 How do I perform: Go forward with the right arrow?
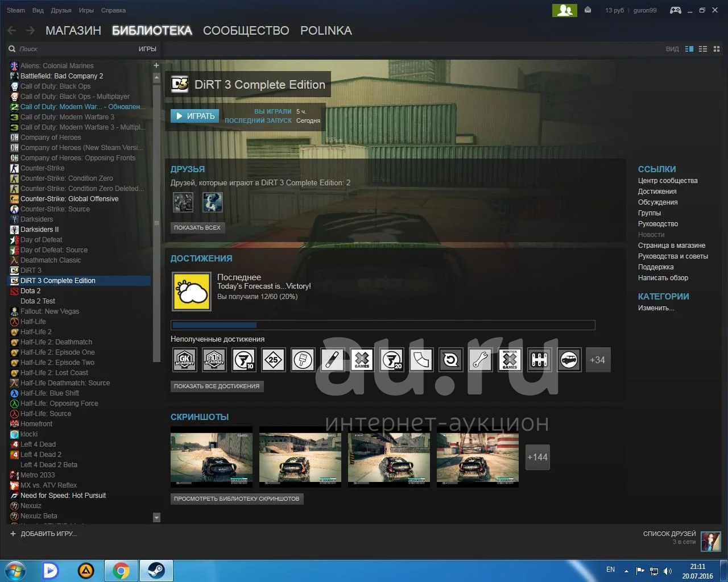coord(30,31)
